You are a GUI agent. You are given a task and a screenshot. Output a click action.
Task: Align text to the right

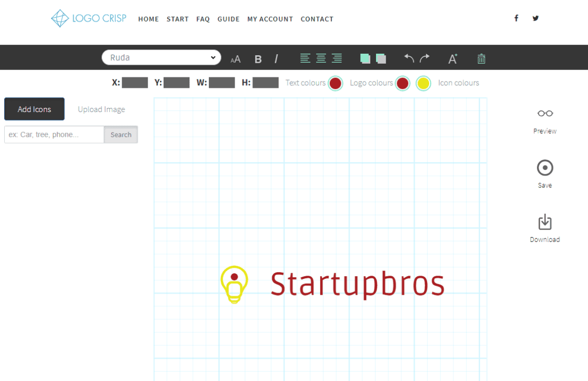[337, 58]
